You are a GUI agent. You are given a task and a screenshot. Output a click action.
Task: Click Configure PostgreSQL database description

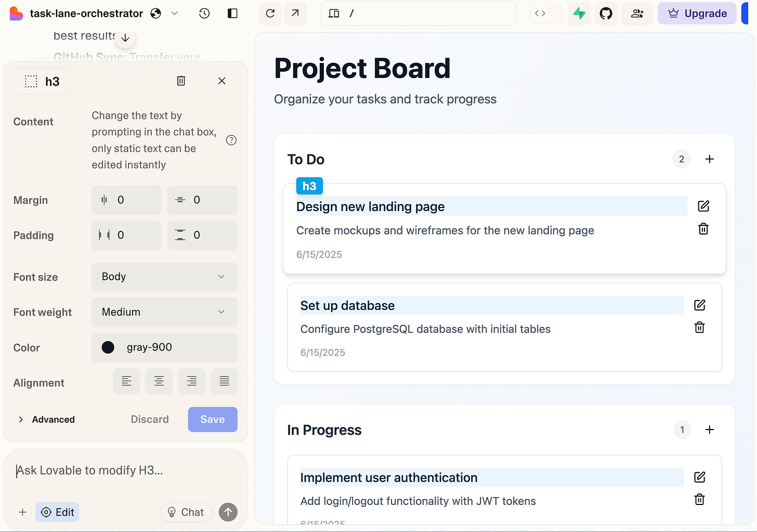(x=425, y=329)
